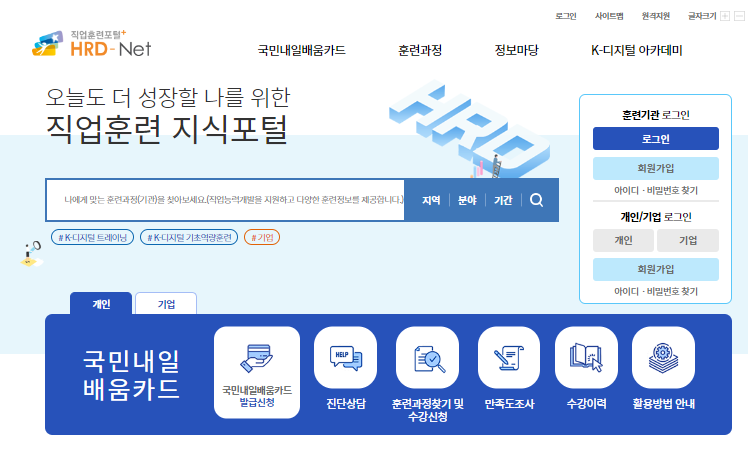Click 기업 login button in login panel
Screen dimensions: 748x459
tap(688, 240)
